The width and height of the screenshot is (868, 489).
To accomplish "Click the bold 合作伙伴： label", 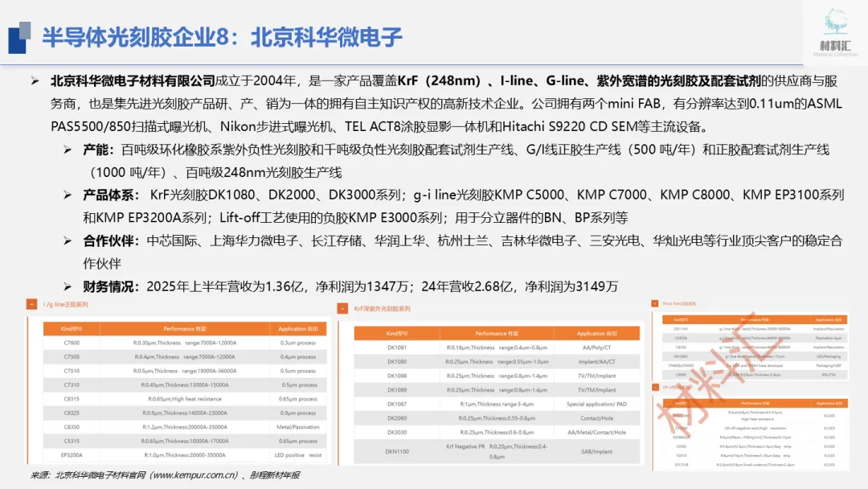I will [x=111, y=241].
